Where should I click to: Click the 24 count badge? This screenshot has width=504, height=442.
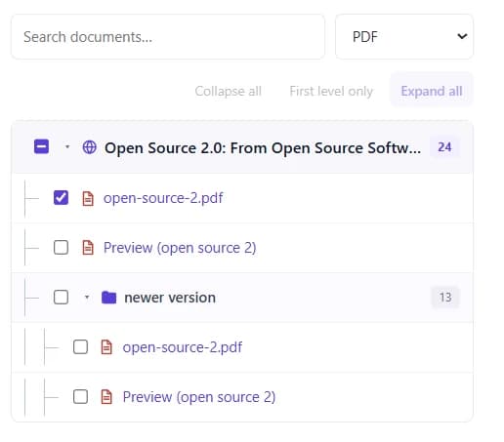[x=444, y=147]
